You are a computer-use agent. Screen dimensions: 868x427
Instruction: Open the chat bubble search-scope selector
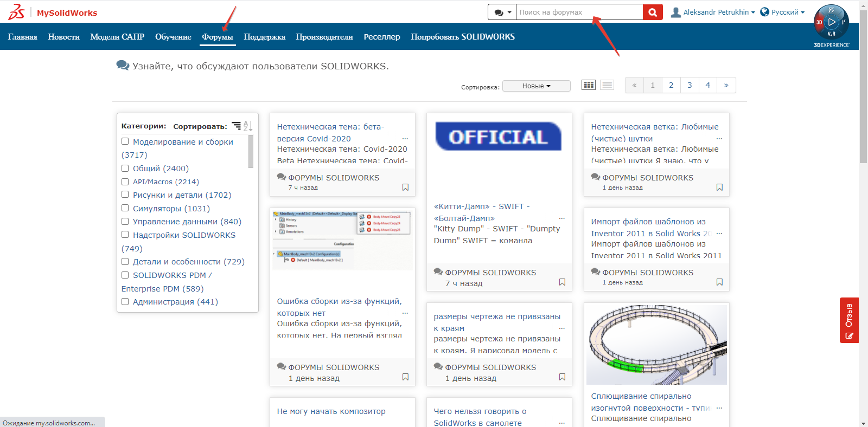point(502,12)
